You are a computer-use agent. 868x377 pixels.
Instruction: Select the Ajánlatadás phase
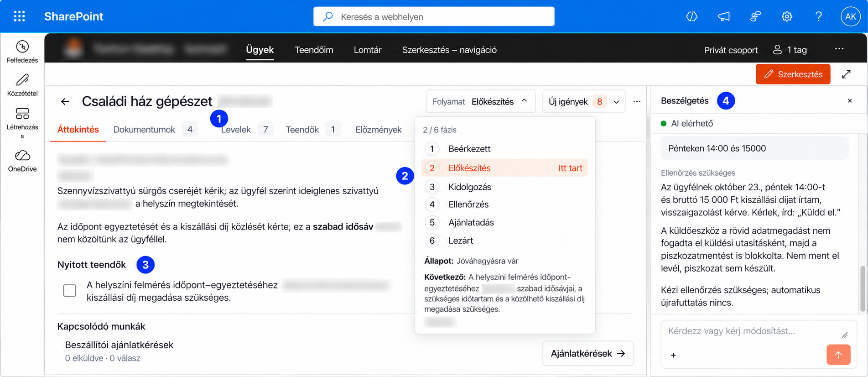pos(505,222)
